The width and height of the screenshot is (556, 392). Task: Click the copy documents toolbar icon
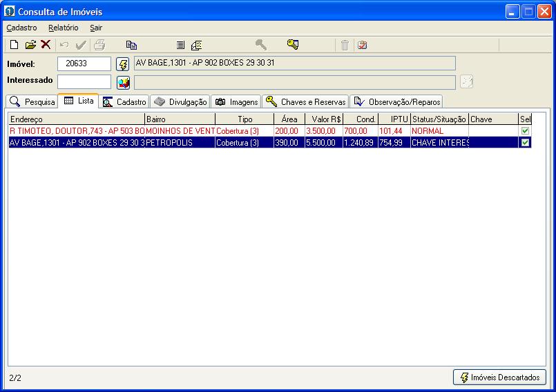pyautogui.click(x=131, y=45)
